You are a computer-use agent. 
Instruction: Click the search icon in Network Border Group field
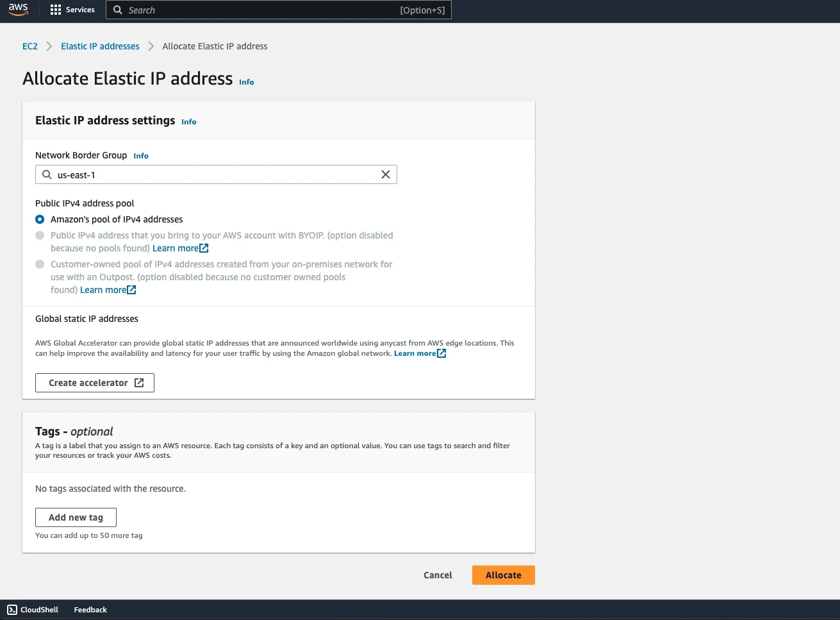47,174
